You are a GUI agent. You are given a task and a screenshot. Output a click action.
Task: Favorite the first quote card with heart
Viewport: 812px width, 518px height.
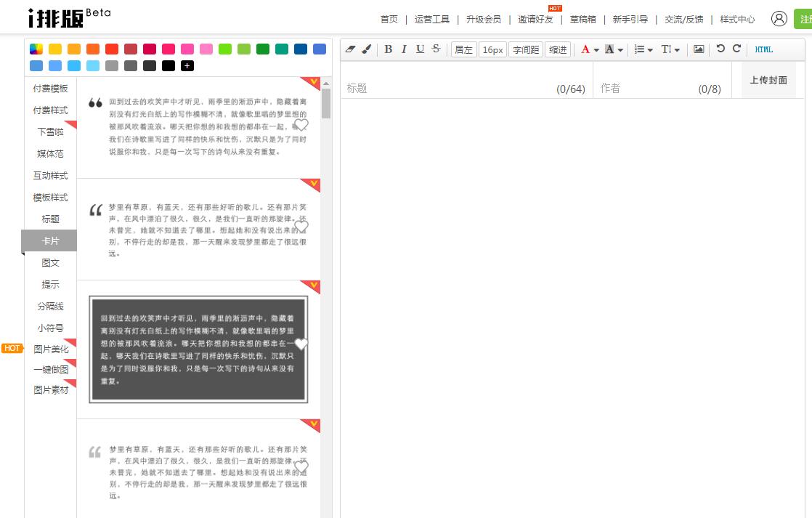(301, 125)
